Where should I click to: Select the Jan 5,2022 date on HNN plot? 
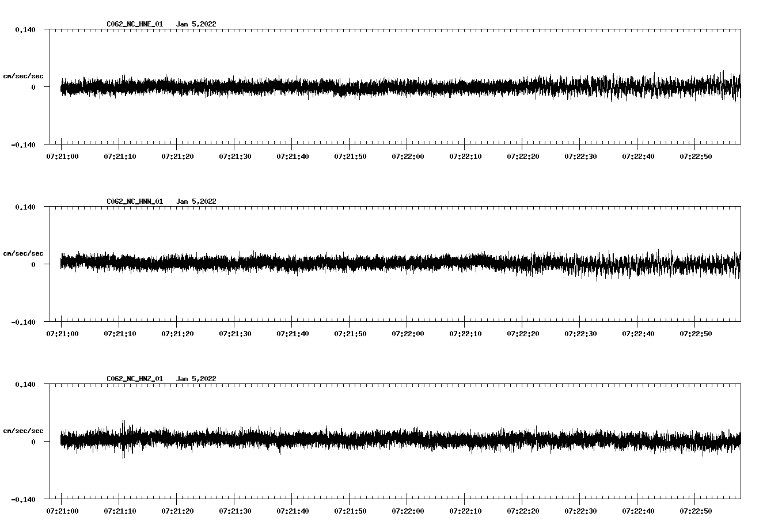(x=196, y=202)
